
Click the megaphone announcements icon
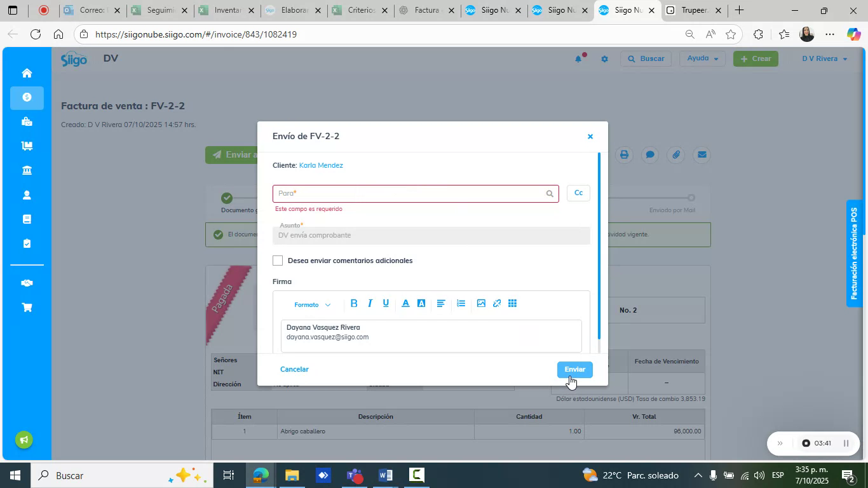click(24, 440)
